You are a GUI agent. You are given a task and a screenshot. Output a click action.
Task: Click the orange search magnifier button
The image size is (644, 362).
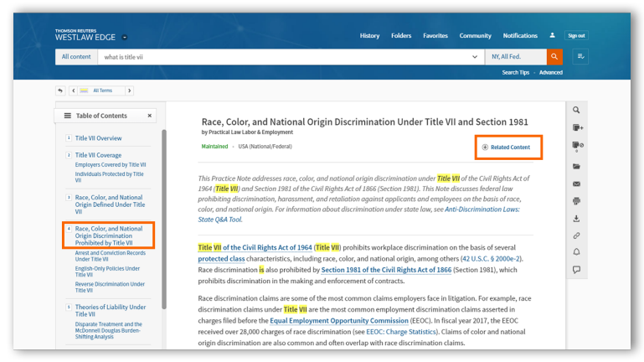(x=554, y=57)
